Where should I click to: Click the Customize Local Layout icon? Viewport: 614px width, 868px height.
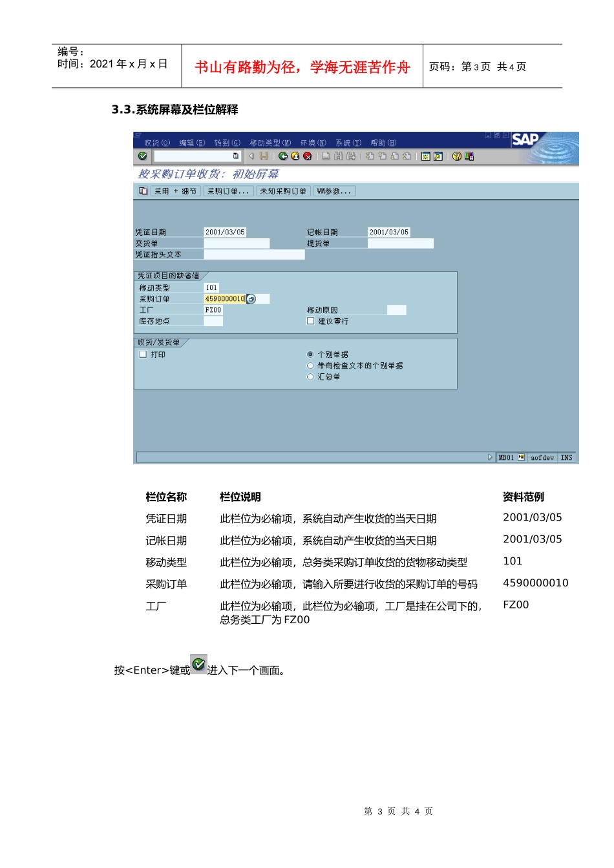click(x=469, y=156)
